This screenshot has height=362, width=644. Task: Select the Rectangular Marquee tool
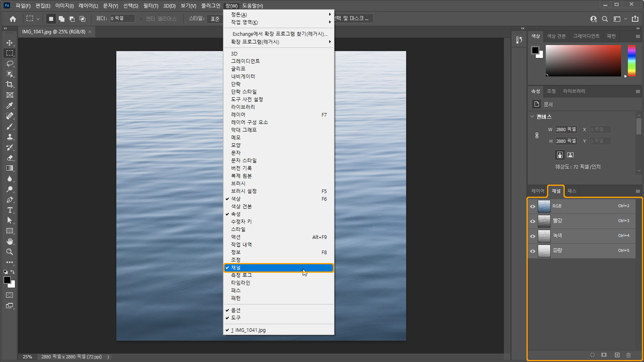point(10,53)
